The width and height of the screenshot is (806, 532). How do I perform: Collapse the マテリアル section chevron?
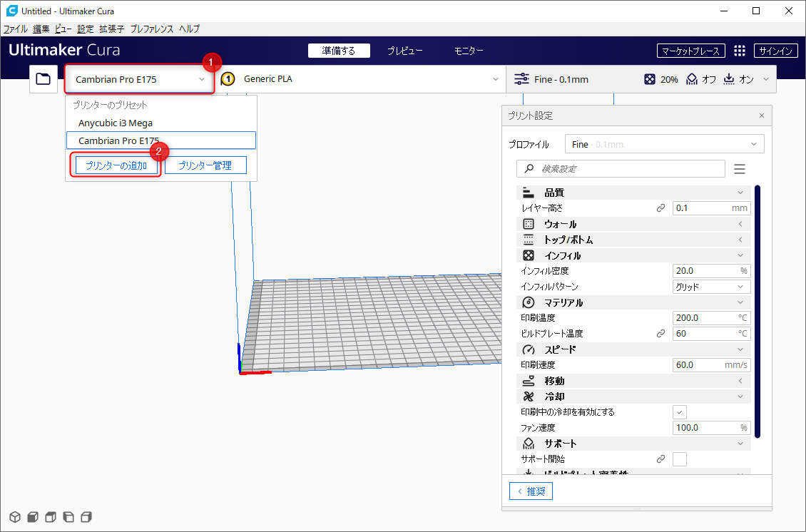(740, 302)
